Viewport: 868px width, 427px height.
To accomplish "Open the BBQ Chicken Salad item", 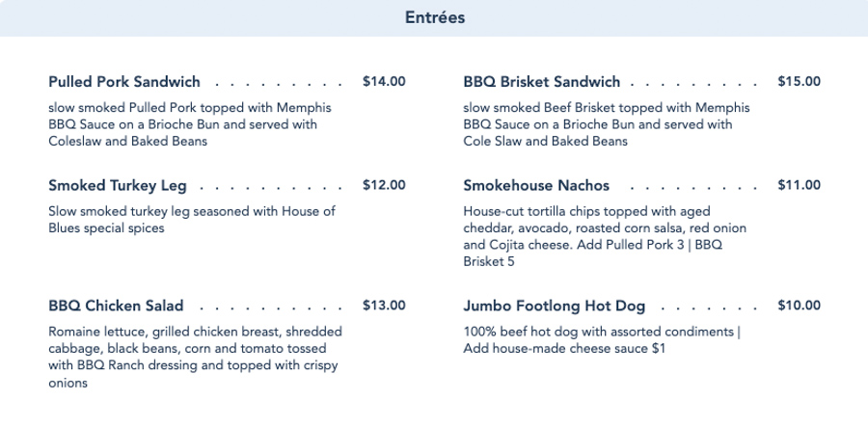I will click(116, 307).
